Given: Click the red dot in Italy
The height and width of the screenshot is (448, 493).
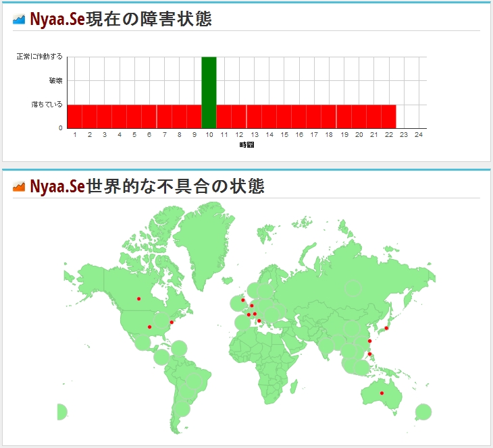Looking at the screenshot, I should pyautogui.click(x=259, y=320).
